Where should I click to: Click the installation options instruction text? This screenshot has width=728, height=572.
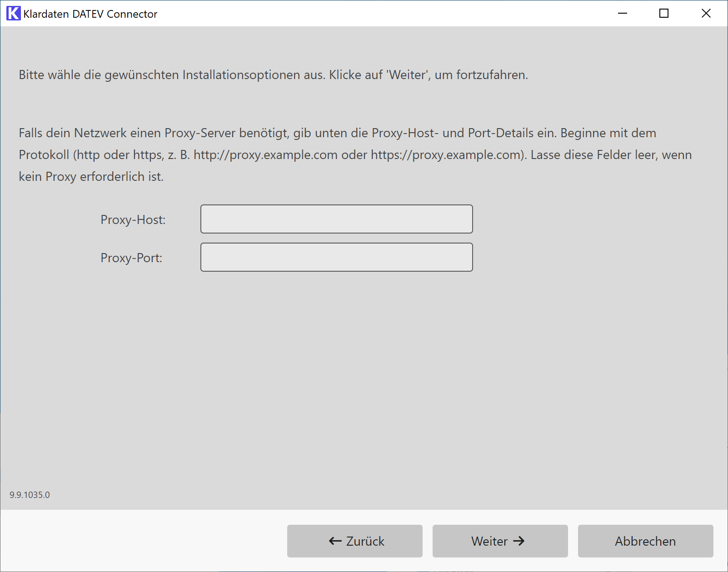point(273,75)
